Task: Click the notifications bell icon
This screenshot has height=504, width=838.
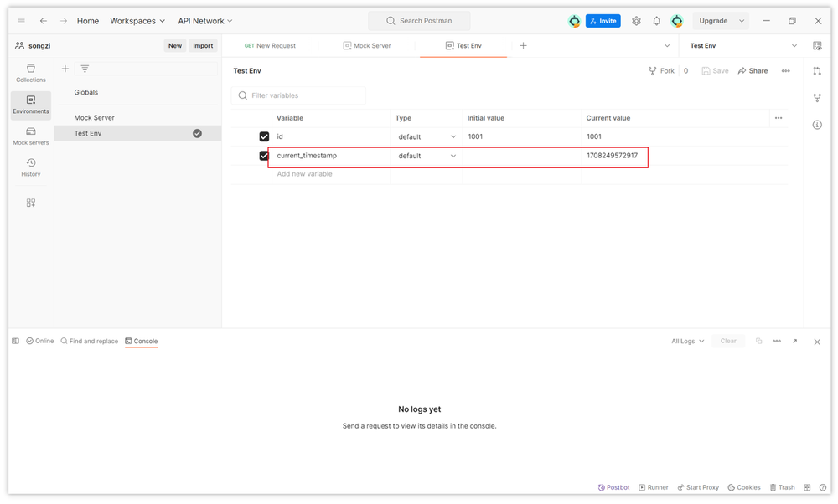Action: tap(656, 21)
